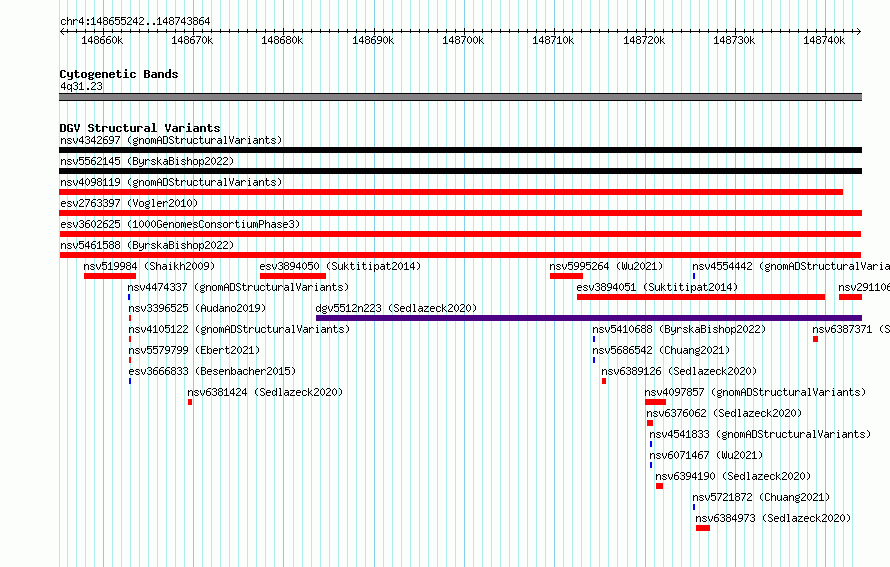890x567 pixels.
Task: Open the nsv5579799 Ebert2021 label
Action: click(194, 350)
